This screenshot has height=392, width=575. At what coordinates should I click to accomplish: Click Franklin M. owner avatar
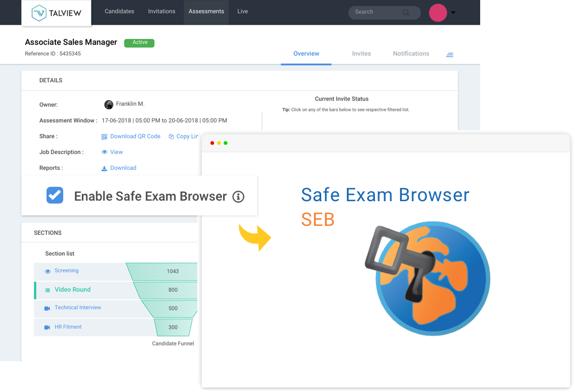[109, 105]
